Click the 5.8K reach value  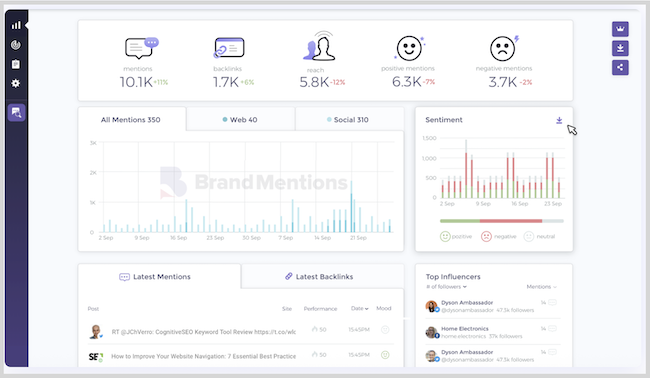314,82
